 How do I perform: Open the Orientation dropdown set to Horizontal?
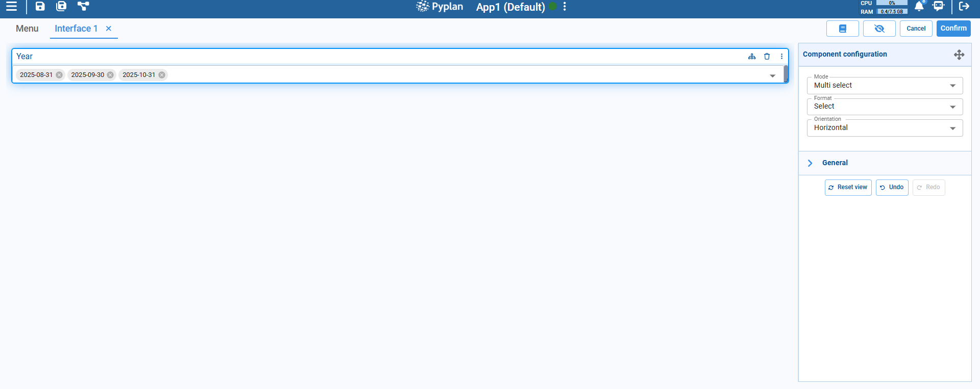[885, 128]
